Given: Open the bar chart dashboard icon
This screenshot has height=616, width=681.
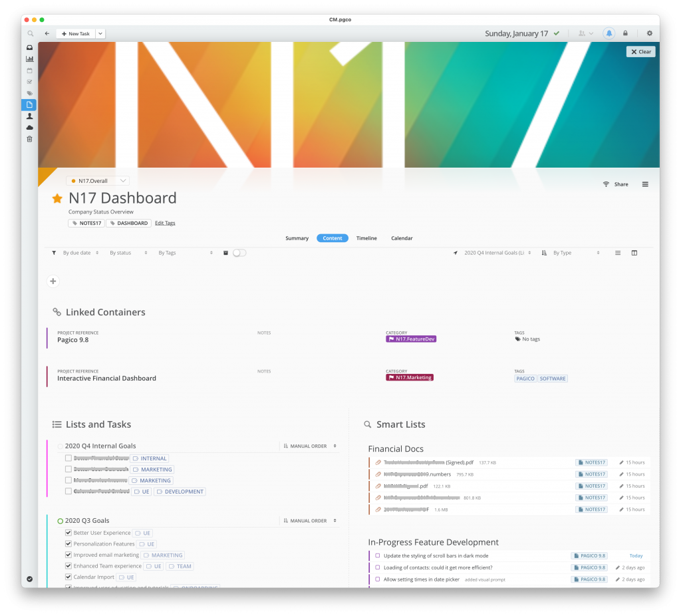Looking at the screenshot, I should pyautogui.click(x=29, y=59).
